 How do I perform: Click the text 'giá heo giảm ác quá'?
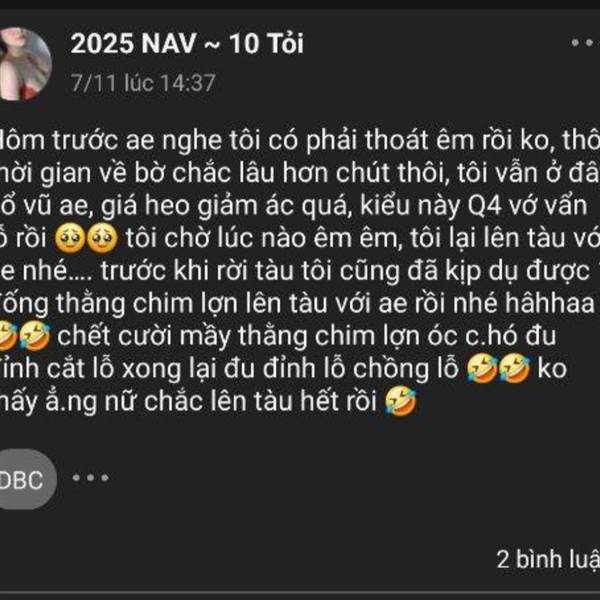pyautogui.click(x=226, y=207)
